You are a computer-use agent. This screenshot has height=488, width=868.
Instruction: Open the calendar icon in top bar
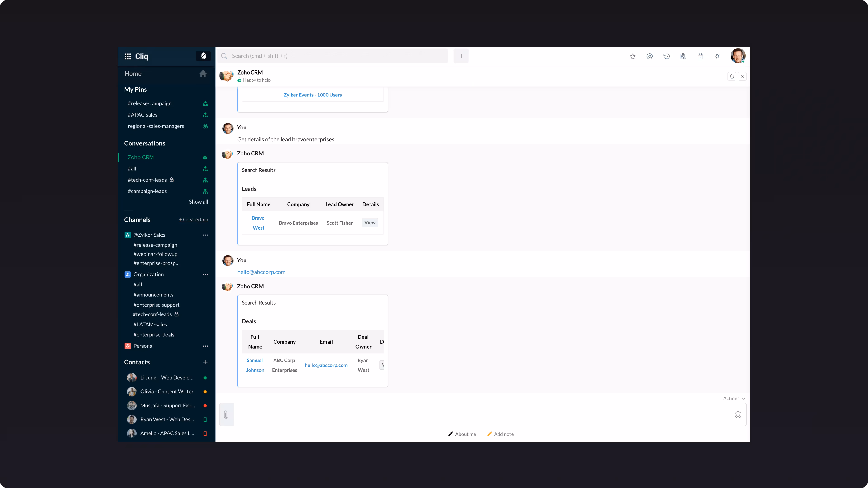(x=700, y=56)
